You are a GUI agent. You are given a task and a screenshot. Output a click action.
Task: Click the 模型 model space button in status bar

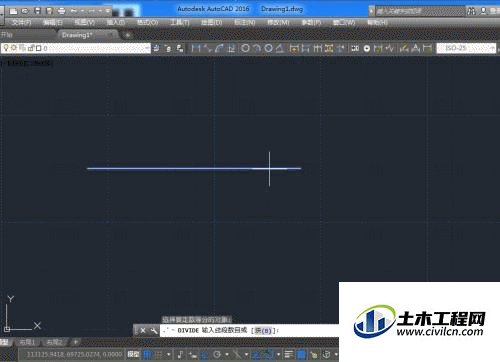coord(134,354)
